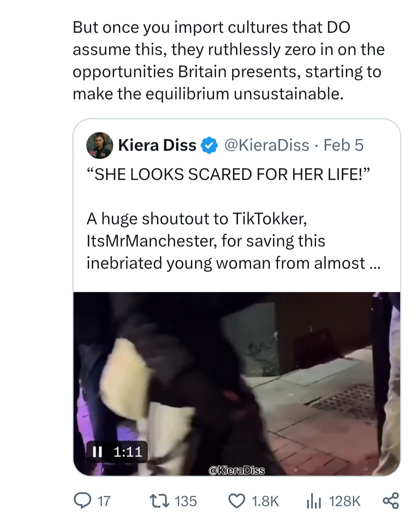Viewport: 420px width, 522px height.
Task: Like the post with the heart icon
Action: 237,501
